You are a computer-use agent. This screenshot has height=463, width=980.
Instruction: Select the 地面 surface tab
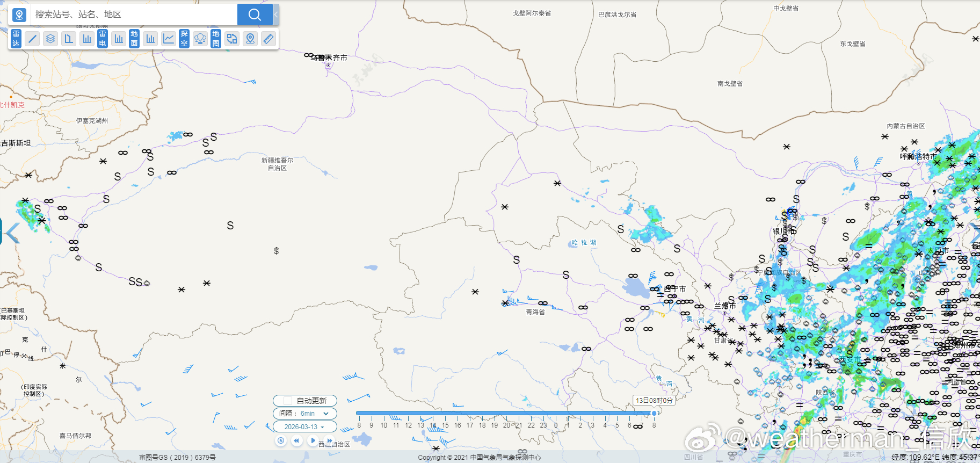(x=134, y=39)
